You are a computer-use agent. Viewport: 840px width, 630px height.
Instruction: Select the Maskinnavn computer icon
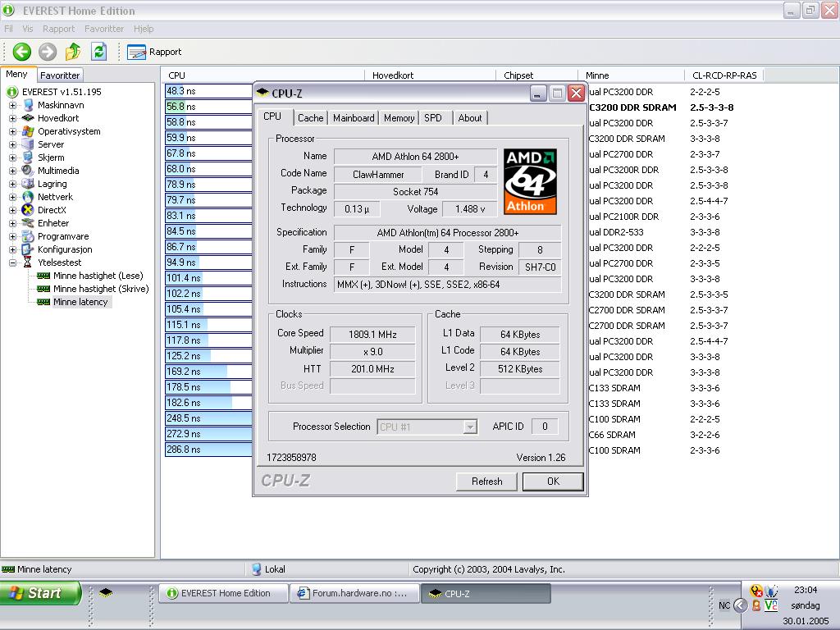(28, 105)
